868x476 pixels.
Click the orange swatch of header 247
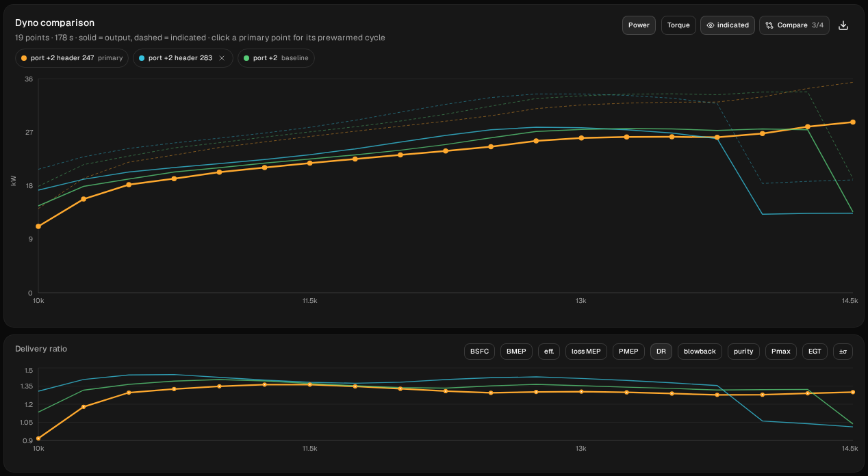coord(25,58)
